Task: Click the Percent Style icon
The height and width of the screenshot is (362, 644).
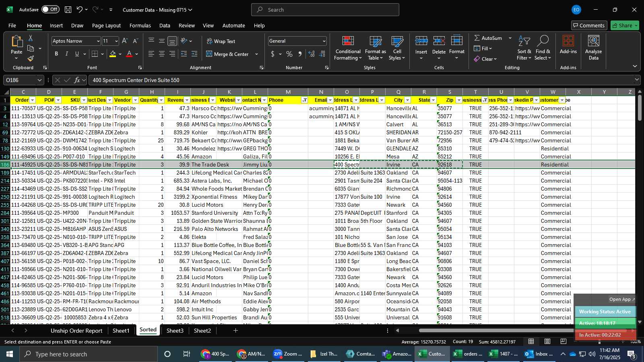Action: 289,54
